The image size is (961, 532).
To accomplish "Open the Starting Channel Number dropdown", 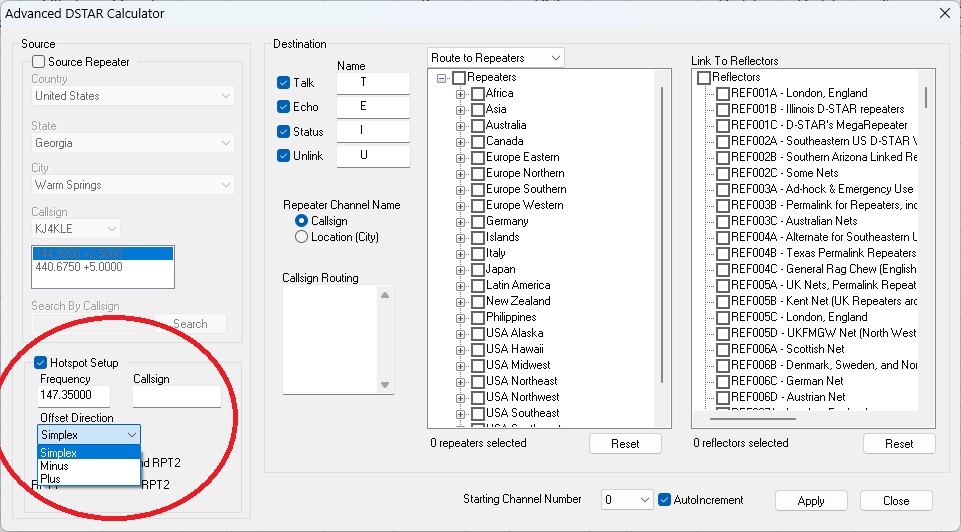I will coord(626,500).
